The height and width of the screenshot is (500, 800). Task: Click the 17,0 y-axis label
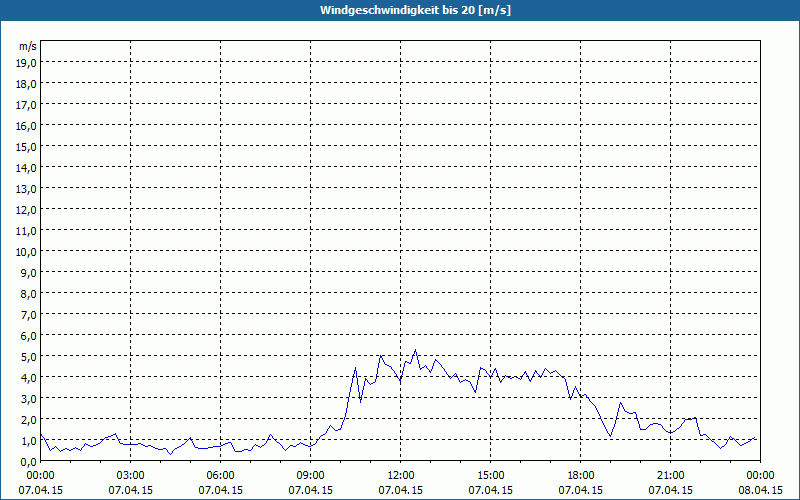pyautogui.click(x=27, y=105)
